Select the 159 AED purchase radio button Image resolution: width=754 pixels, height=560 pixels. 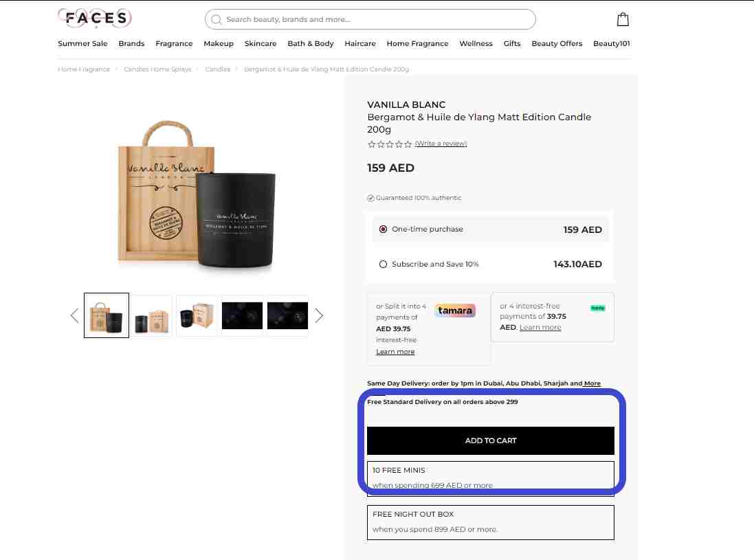coord(383,229)
